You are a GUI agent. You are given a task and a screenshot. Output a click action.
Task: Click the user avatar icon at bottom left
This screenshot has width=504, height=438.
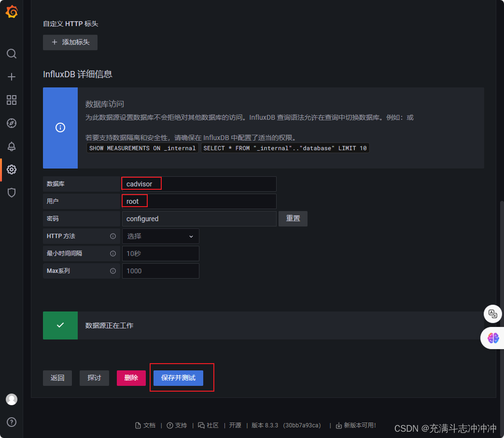pyautogui.click(x=12, y=399)
